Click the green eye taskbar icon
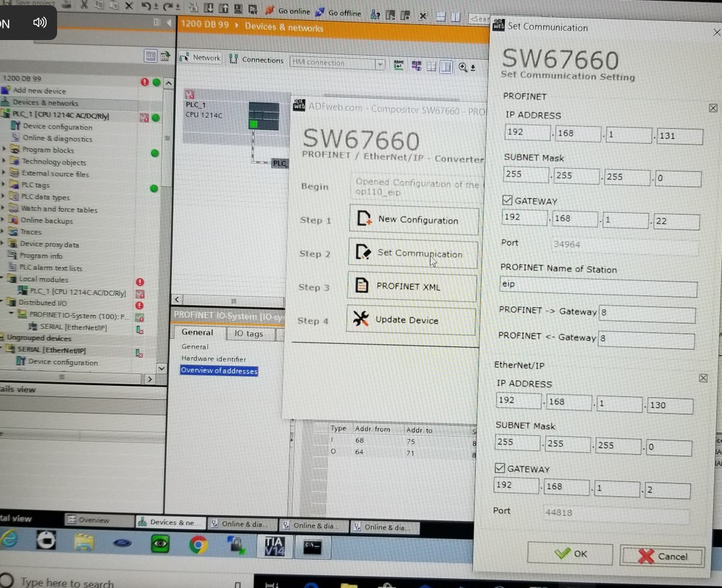 coord(160,544)
